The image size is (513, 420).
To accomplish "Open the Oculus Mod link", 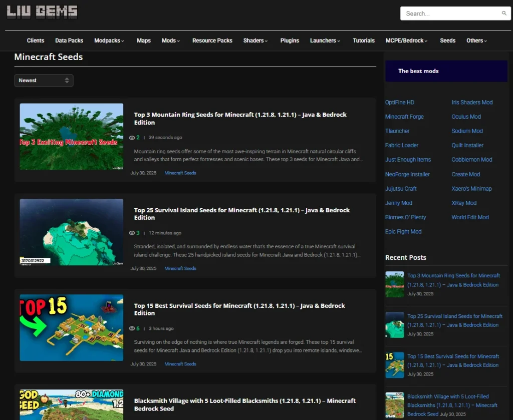I will pyautogui.click(x=466, y=117).
